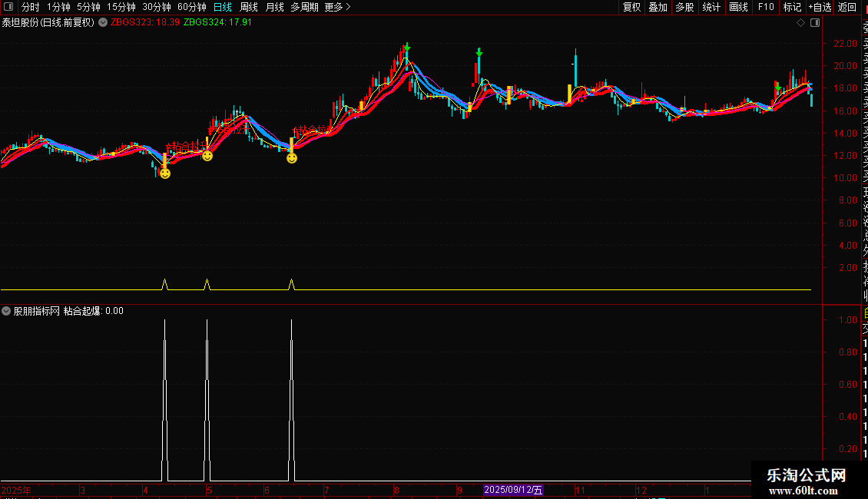Image resolution: width=868 pixels, height=499 pixels.
Task: Open 画线 drawing tools
Action: coord(738,7)
